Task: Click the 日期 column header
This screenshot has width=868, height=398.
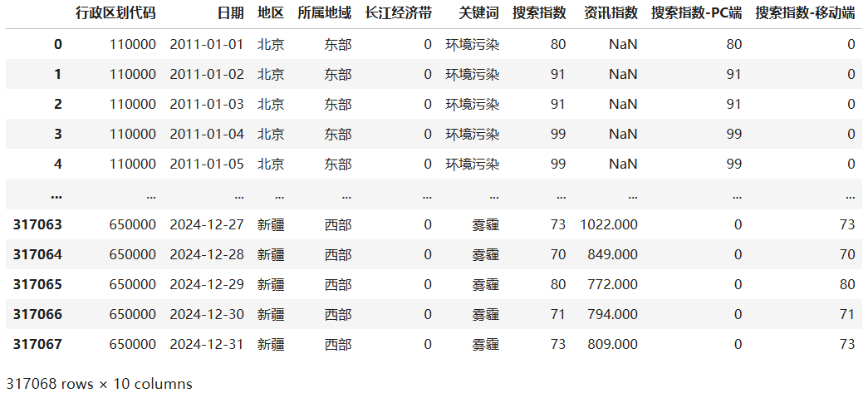Action: click(x=231, y=13)
